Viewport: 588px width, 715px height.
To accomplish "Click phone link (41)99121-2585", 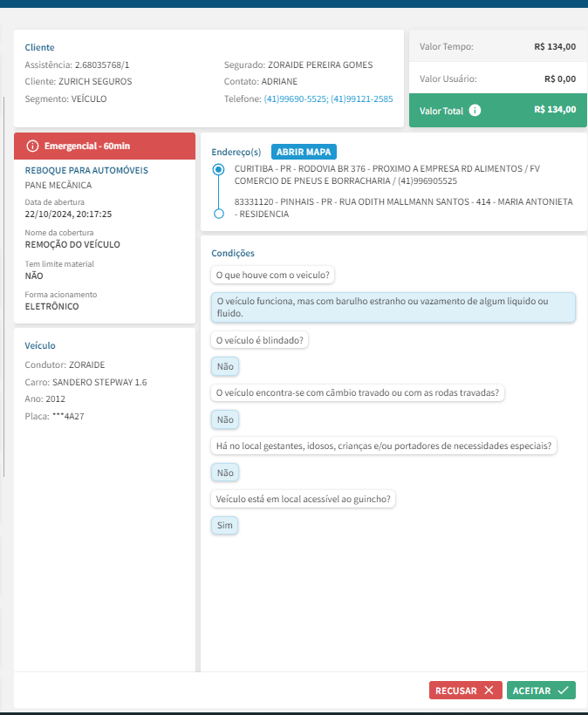I will [x=361, y=99].
